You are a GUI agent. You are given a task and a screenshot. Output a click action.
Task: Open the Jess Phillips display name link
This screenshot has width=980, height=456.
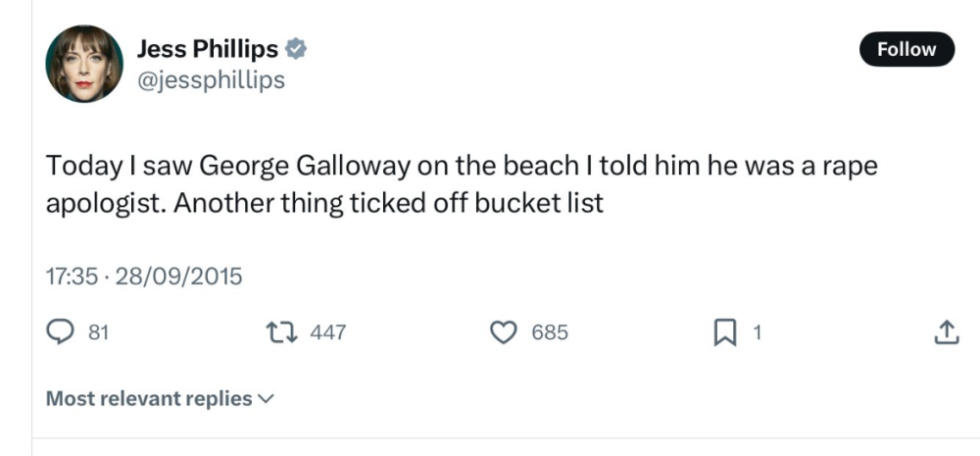tap(207, 48)
